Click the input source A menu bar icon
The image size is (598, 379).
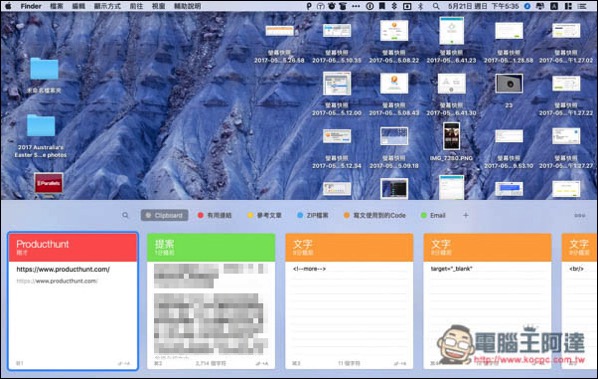tap(554, 6)
